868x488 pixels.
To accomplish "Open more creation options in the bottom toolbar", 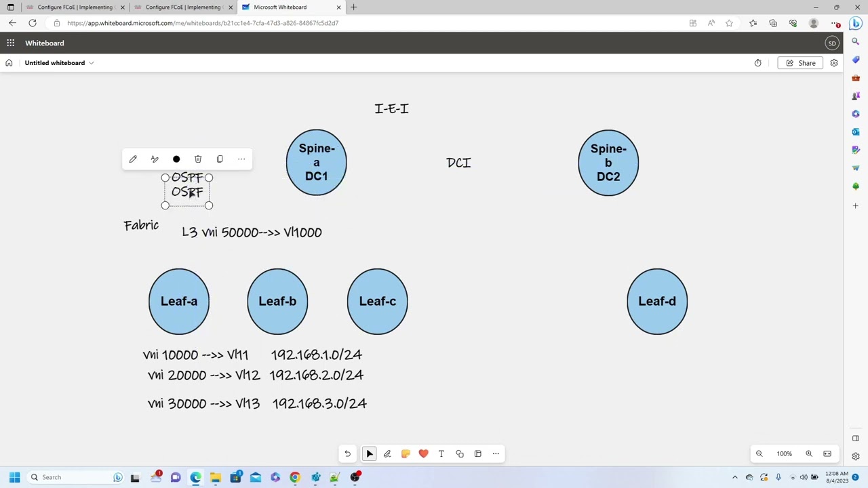I will click(x=496, y=454).
